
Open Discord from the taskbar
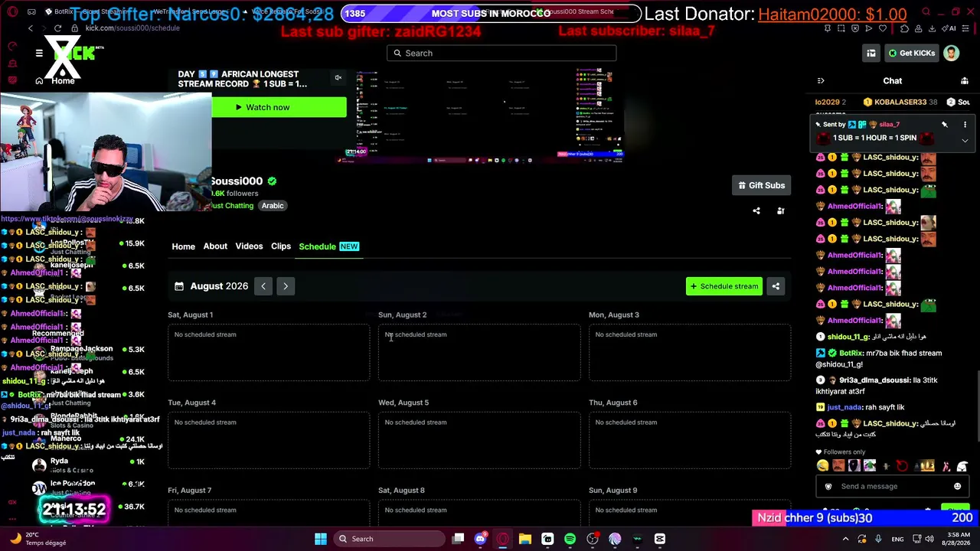click(480, 539)
